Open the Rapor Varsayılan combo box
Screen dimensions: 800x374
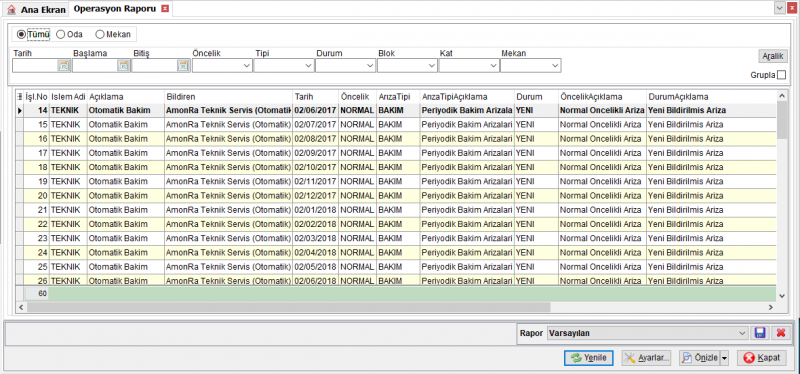click(647, 333)
